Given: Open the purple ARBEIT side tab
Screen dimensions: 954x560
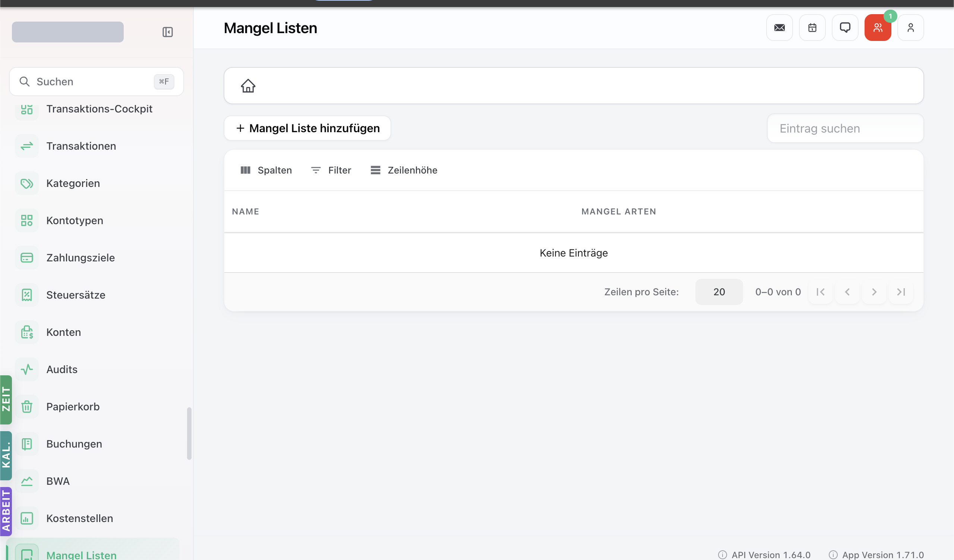Looking at the screenshot, I should [x=6, y=512].
